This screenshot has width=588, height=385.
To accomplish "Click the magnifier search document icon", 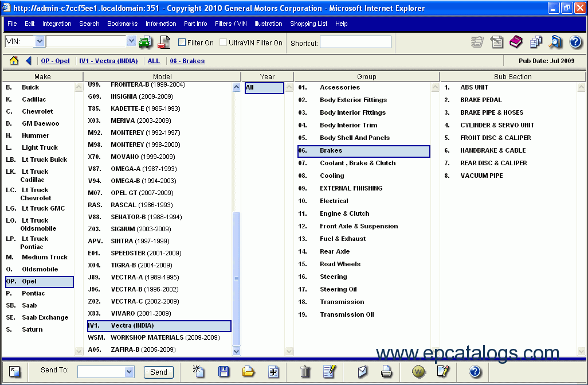I will pyautogui.click(x=555, y=42).
